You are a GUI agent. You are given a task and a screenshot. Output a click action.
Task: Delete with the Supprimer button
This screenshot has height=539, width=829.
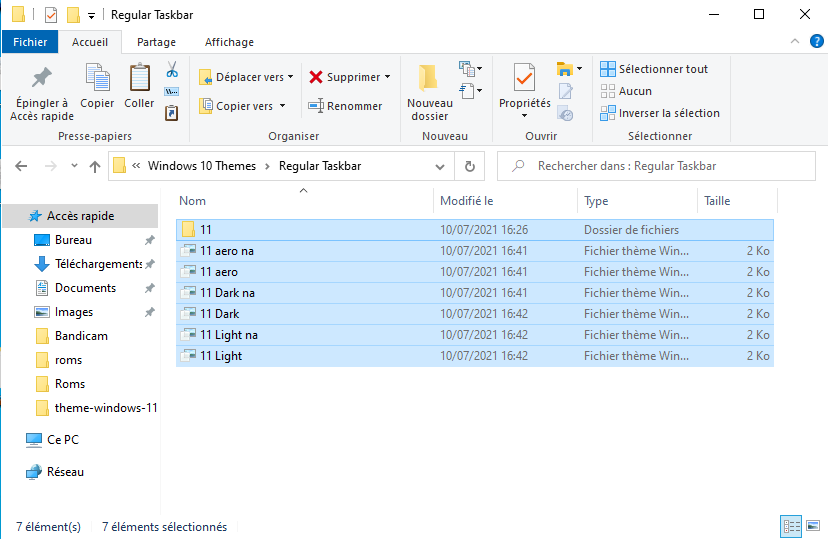(x=344, y=77)
